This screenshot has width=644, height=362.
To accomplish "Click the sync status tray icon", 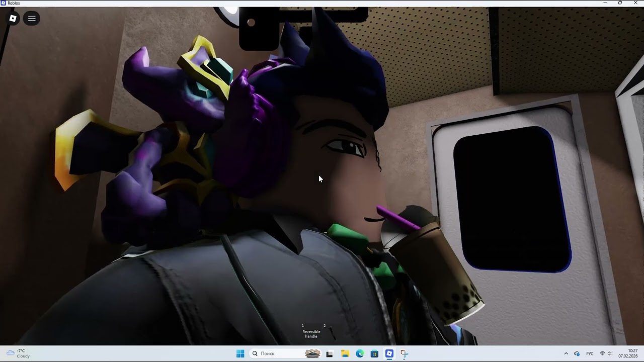I will tap(577, 353).
